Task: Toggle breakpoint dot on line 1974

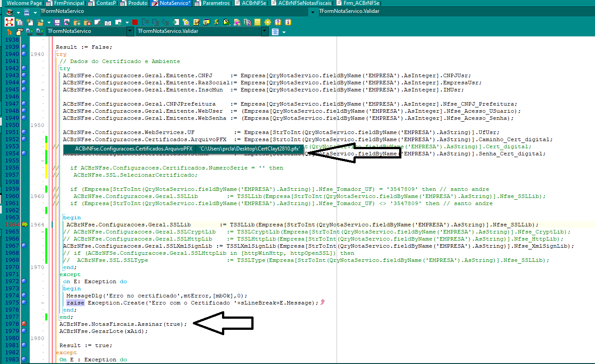Action: pyautogui.click(x=24, y=296)
